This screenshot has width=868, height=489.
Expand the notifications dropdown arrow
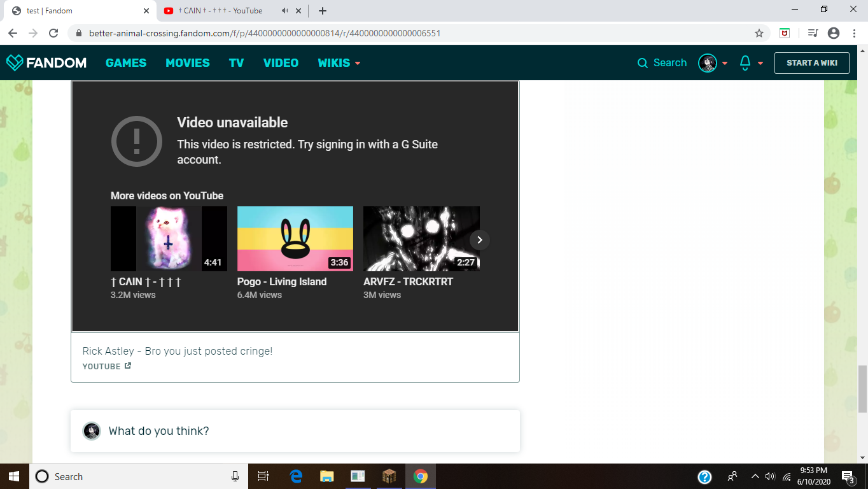coord(760,63)
